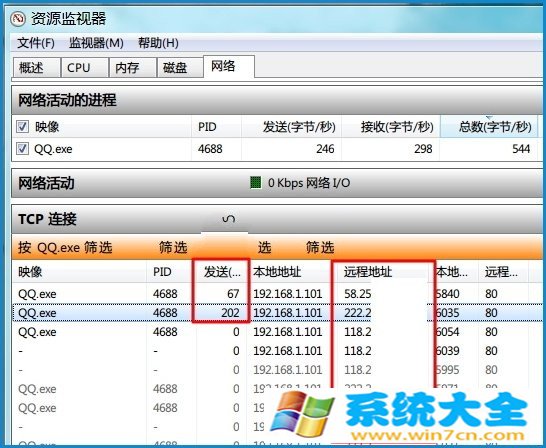Switch to the CPU tab
546x448 pixels.
click(x=84, y=68)
